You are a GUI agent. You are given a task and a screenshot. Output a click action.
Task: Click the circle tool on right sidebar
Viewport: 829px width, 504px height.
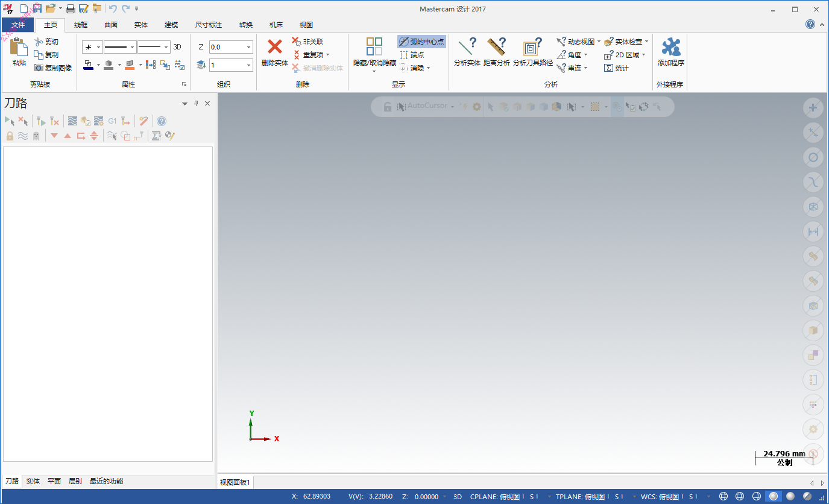(813, 157)
